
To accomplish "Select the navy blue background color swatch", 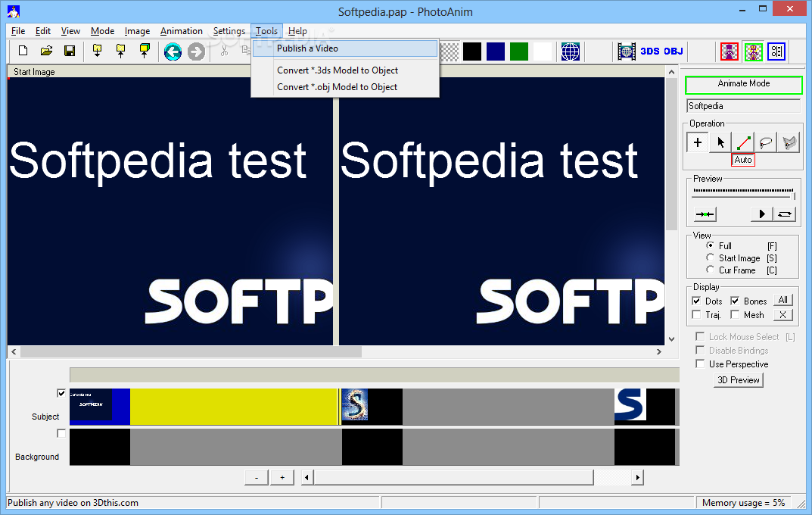I will click(x=496, y=51).
